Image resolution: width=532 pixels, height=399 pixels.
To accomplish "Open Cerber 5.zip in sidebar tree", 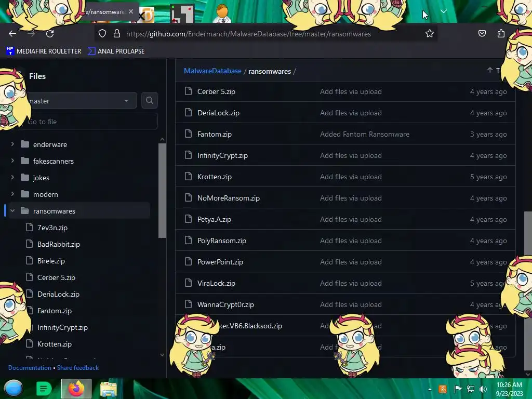I will point(56,277).
